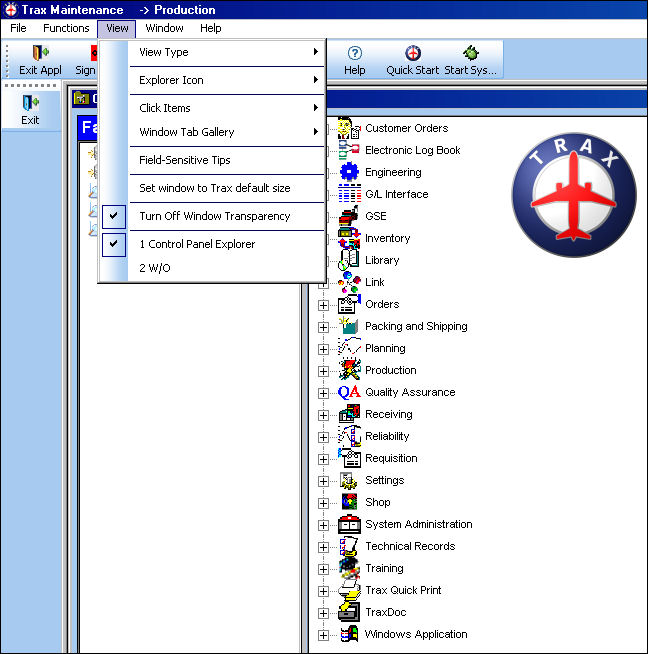Toggle the 1 Control Panel Explorer checkmark
648x654 pixels.
point(113,244)
